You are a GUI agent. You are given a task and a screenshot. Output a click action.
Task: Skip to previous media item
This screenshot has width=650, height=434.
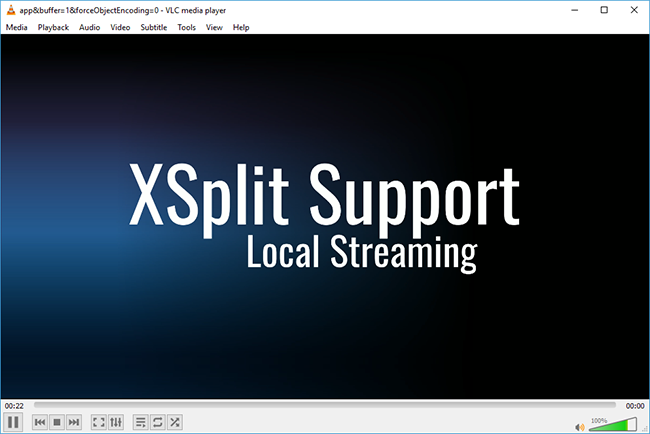coord(40,422)
